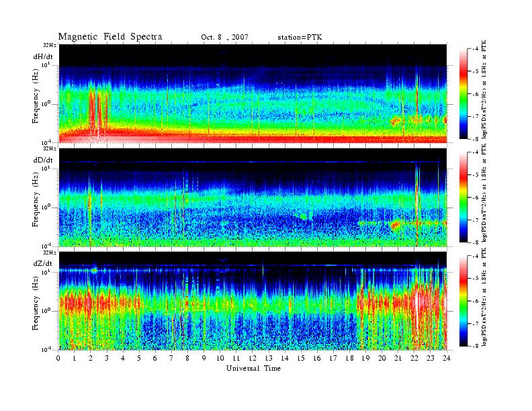This screenshot has width=532, height=411.
Task: Click the "Frequency (Hz)" label of dD/dt panel
Action: [x=36, y=200]
